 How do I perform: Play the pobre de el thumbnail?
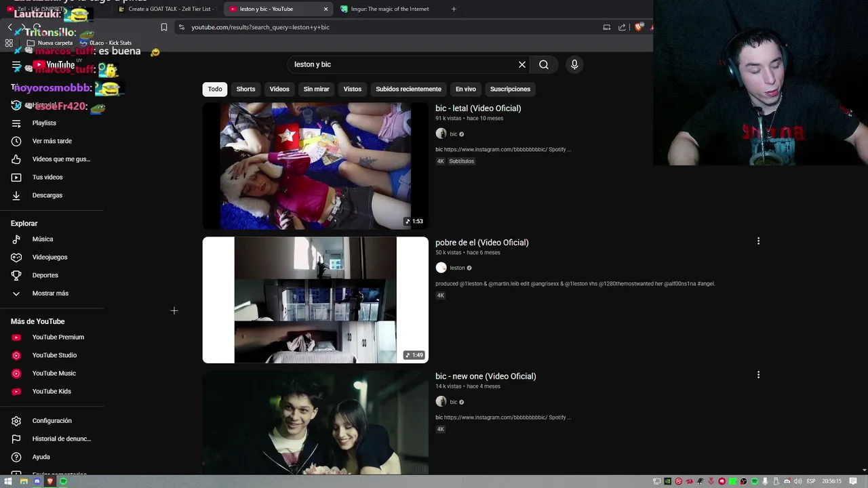coord(315,300)
